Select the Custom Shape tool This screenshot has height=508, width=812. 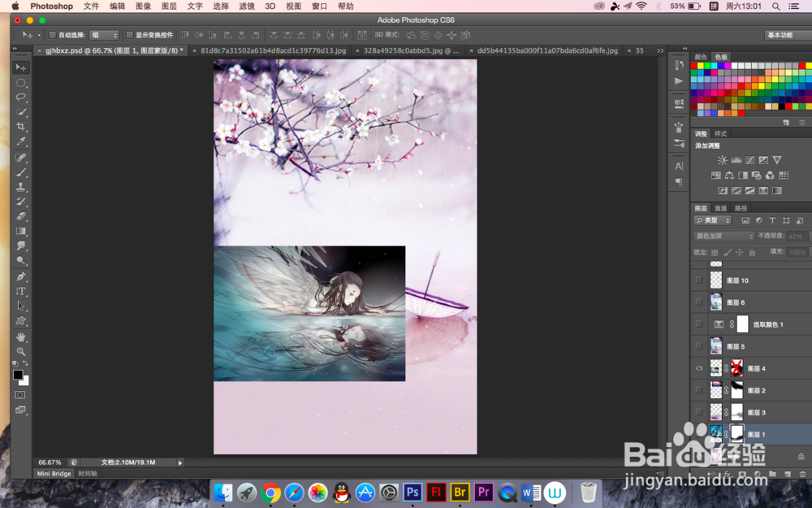(21, 321)
